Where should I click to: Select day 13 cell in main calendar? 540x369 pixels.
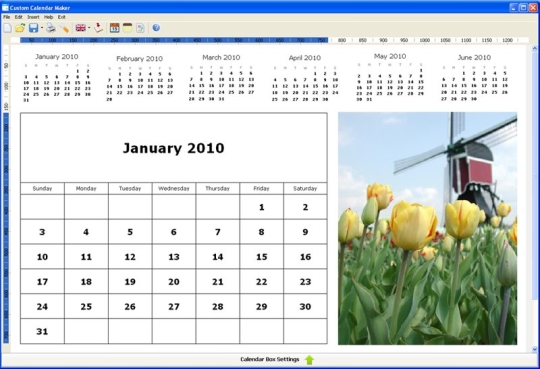pyautogui.click(x=174, y=257)
